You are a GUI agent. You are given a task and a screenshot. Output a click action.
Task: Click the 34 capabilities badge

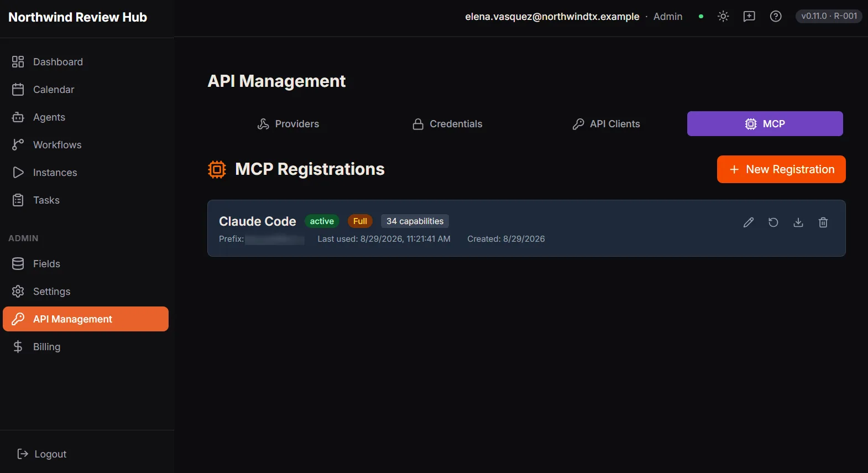415,221
